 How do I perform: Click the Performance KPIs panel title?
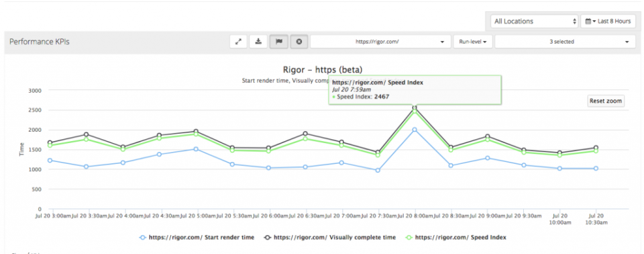point(40,42)
